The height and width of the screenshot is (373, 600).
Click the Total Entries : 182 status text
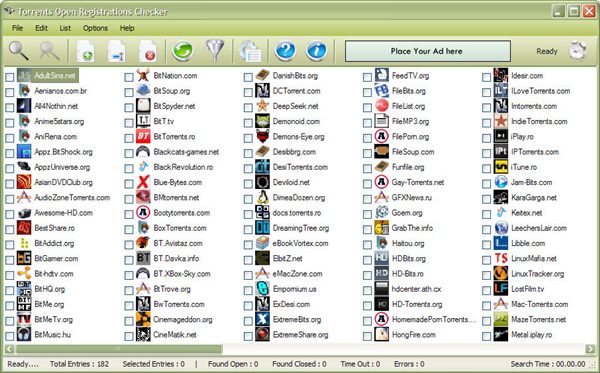[x=79, y=364]
